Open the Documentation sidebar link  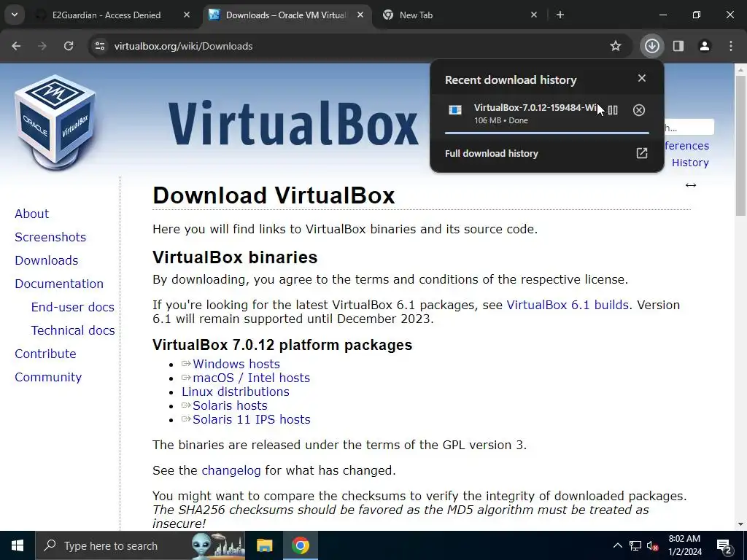59,284
